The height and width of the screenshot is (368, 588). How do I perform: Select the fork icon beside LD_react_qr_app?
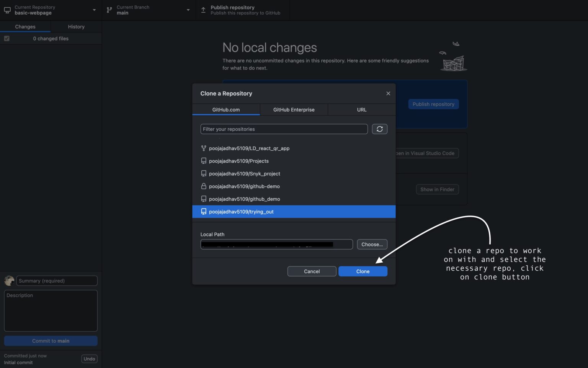203,148
